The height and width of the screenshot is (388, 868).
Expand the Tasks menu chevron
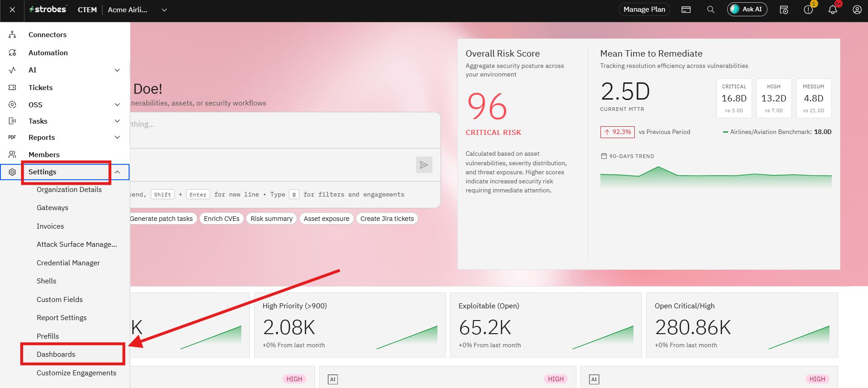click(x=117, y=121)
